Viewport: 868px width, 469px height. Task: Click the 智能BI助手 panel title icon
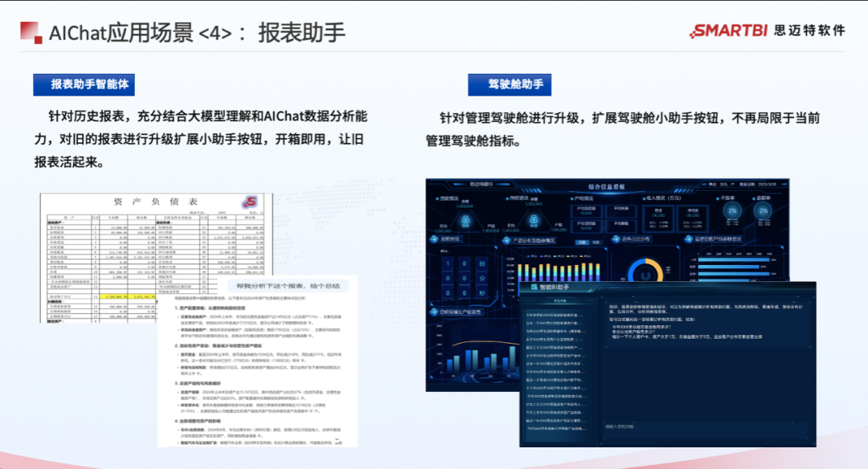click(534, 287)
